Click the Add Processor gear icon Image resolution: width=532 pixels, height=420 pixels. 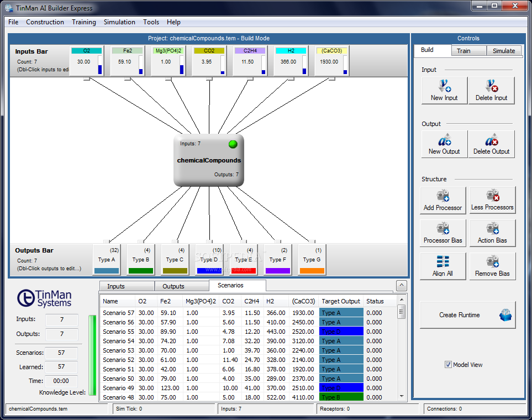pos(443,196)
